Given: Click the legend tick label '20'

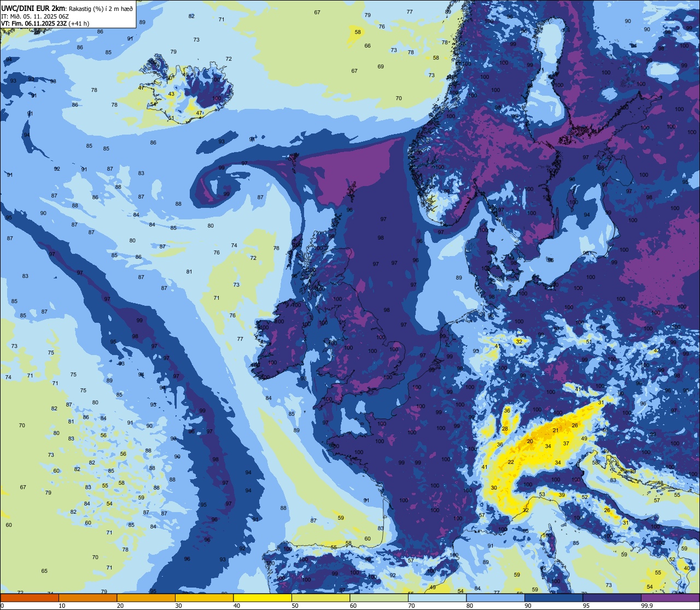Looking at the screenshot, I should pos(121,606).
